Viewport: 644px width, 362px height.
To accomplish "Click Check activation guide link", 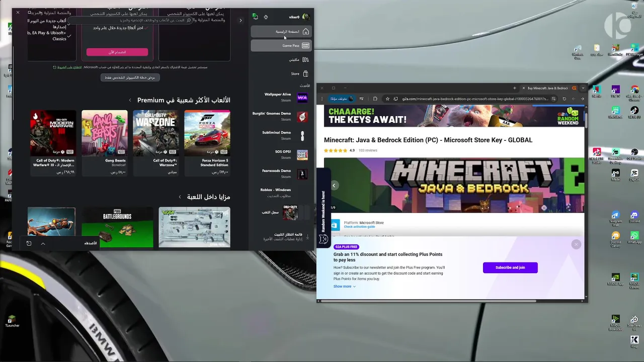I will point(359,227).
